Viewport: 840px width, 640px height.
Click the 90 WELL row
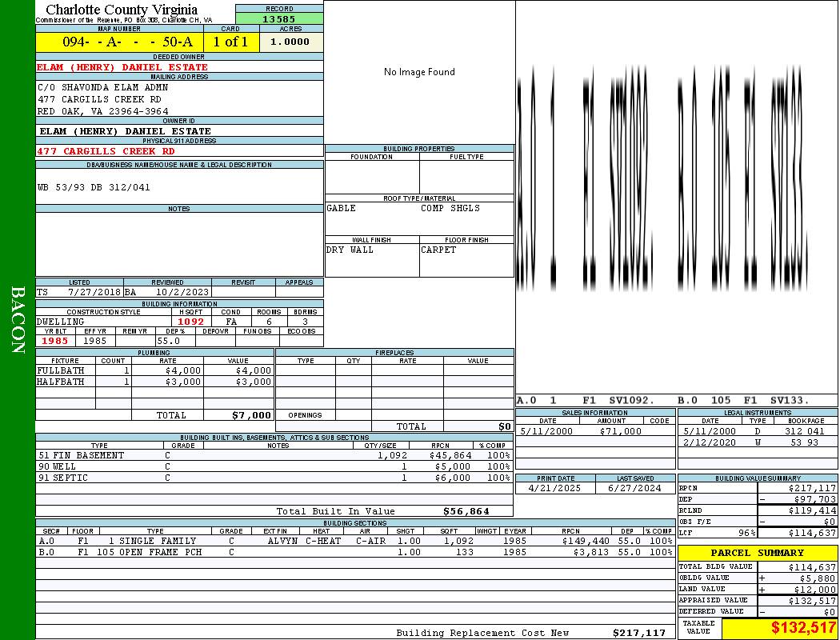coord(274,466)
